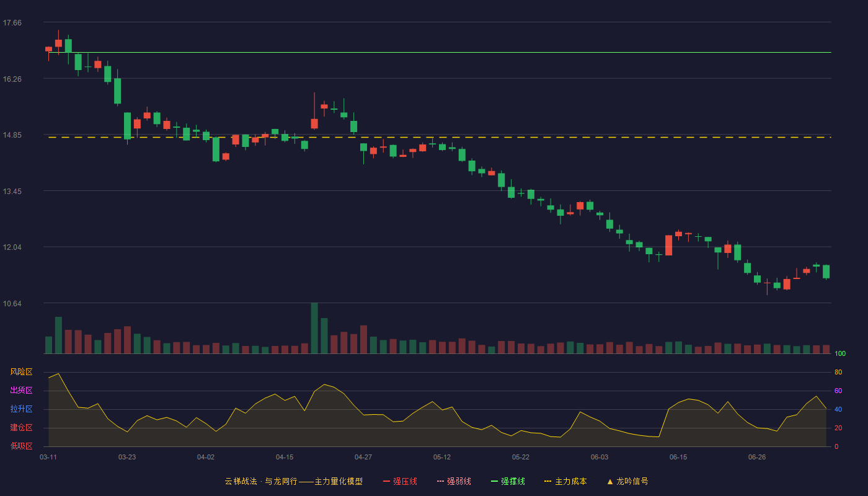
Task: Click the indicator axis value 40
Action: [x=838, y=409]
